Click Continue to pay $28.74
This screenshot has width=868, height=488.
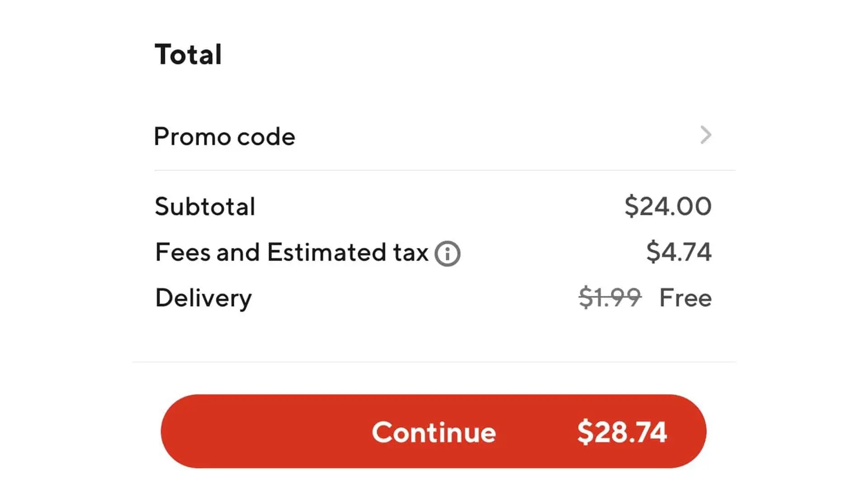pyautogui.click(x=433, y=432)
